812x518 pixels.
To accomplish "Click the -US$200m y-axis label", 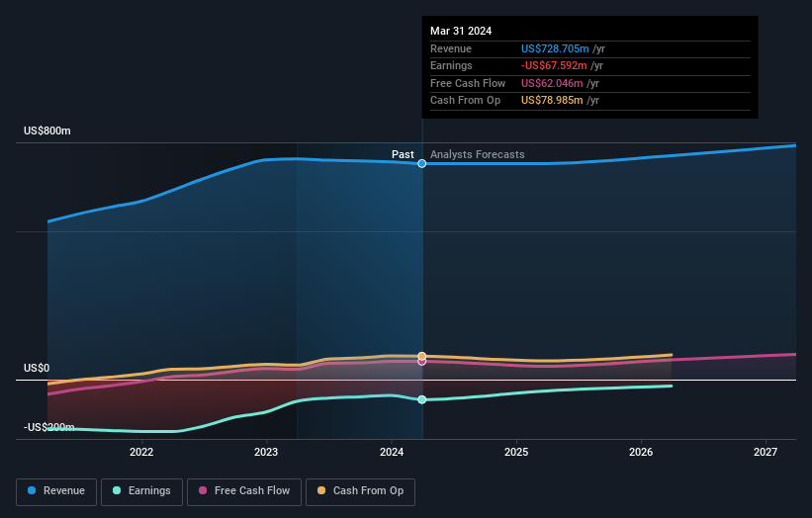I will click(49, 427).
